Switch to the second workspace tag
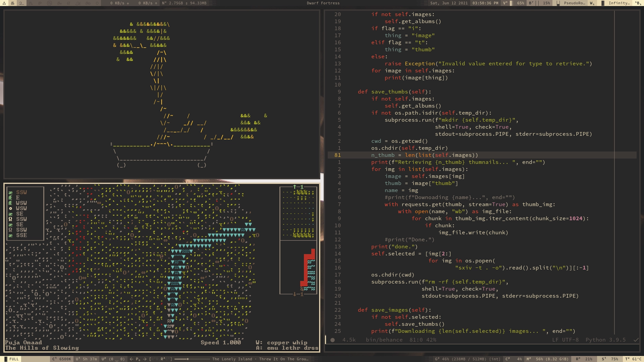Image resolution: width=644 pixels, height=362 pixels. (12, 3)
